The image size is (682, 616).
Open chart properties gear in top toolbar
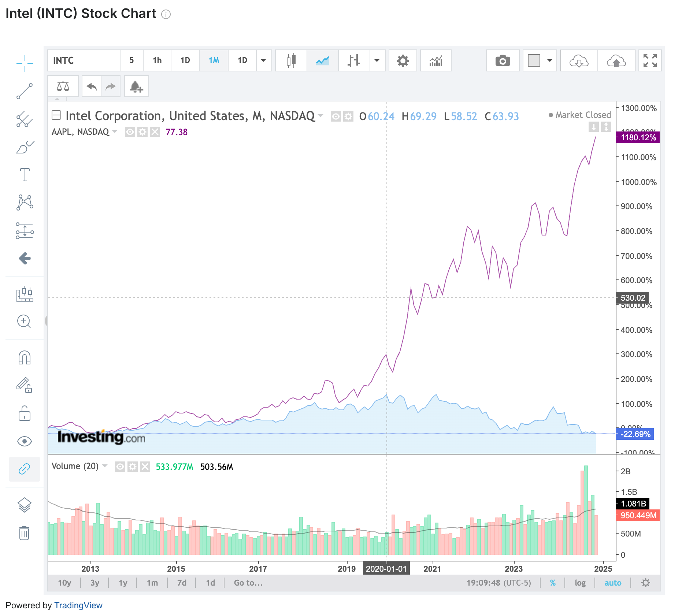click(x=403, y=60)
